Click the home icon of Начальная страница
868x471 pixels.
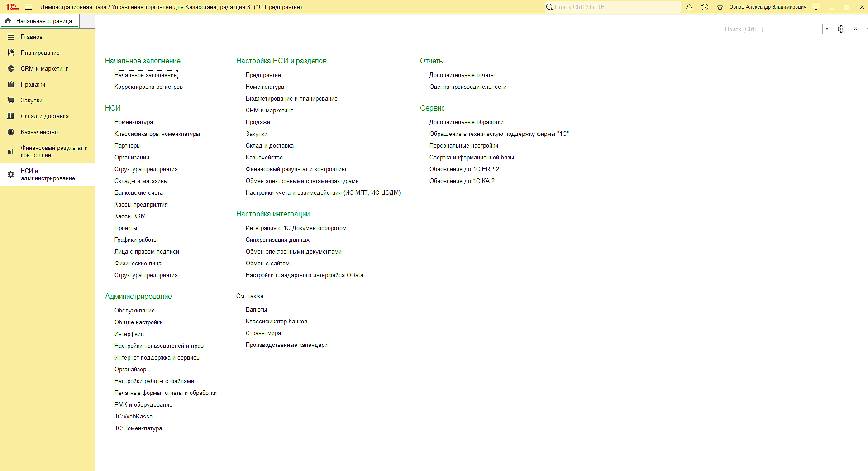[x=8, y=21]
